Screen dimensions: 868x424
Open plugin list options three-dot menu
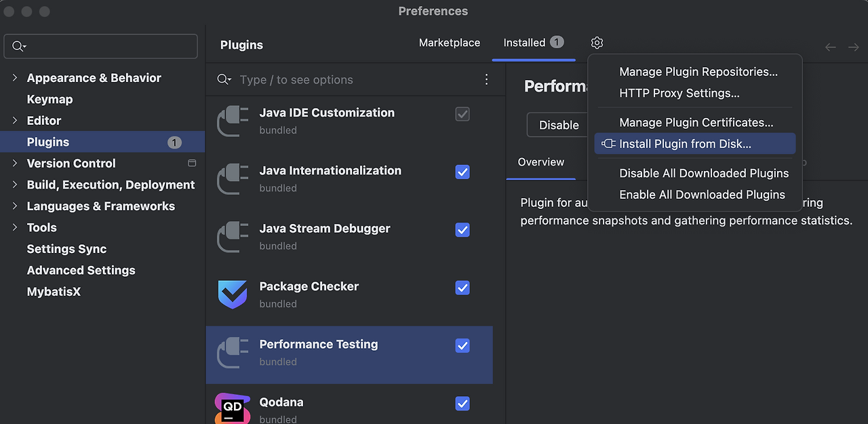click(486, 79)
